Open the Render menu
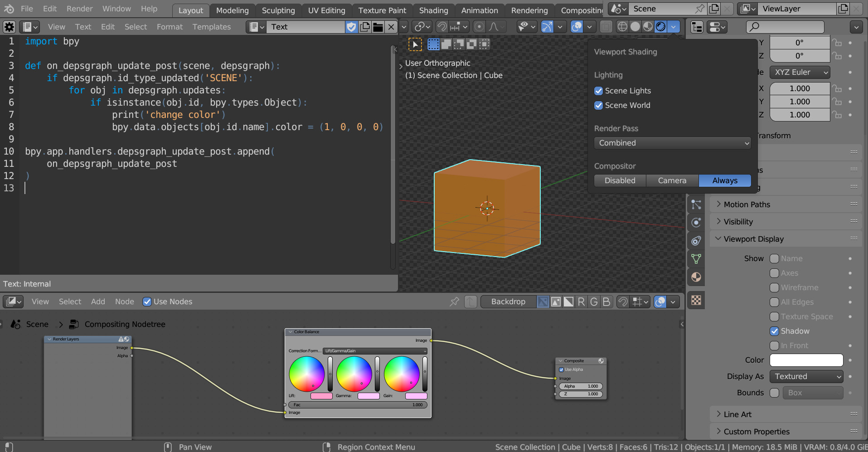 [x=79, y=9]
